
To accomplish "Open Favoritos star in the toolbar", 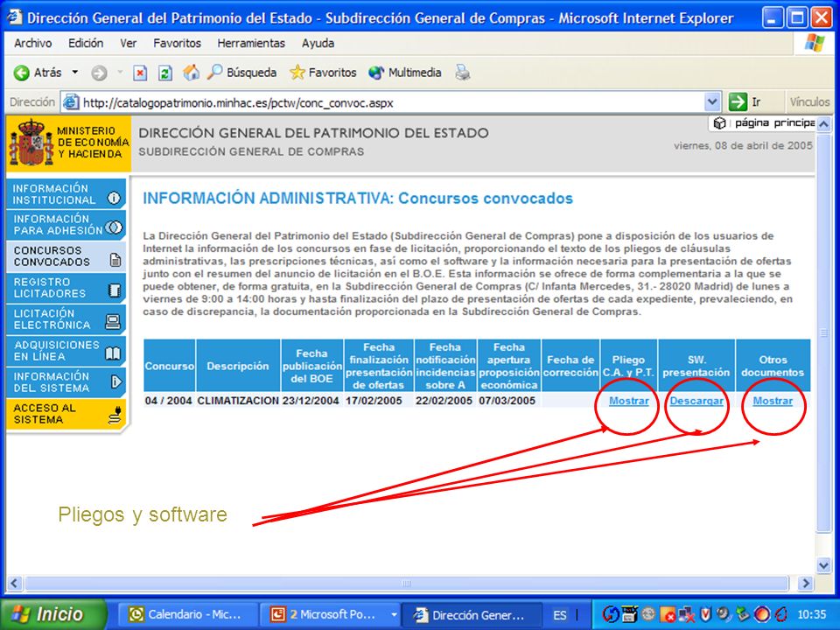I will [x=323, y=73].
